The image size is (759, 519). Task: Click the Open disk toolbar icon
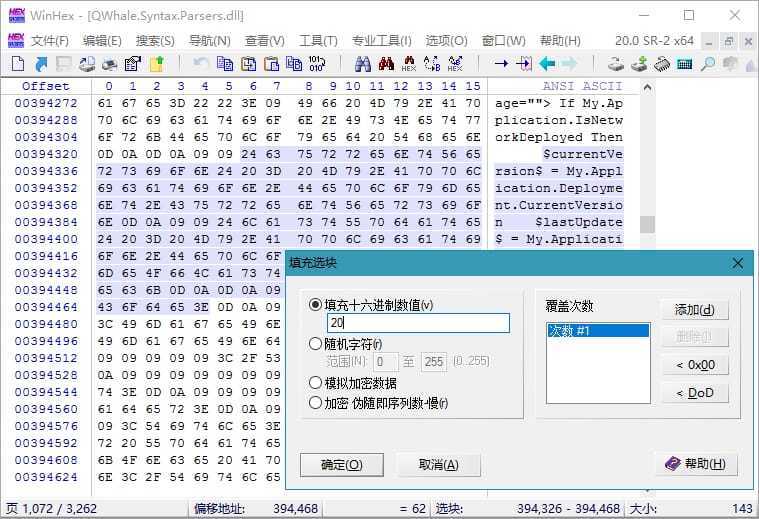[x=616, y=63]
